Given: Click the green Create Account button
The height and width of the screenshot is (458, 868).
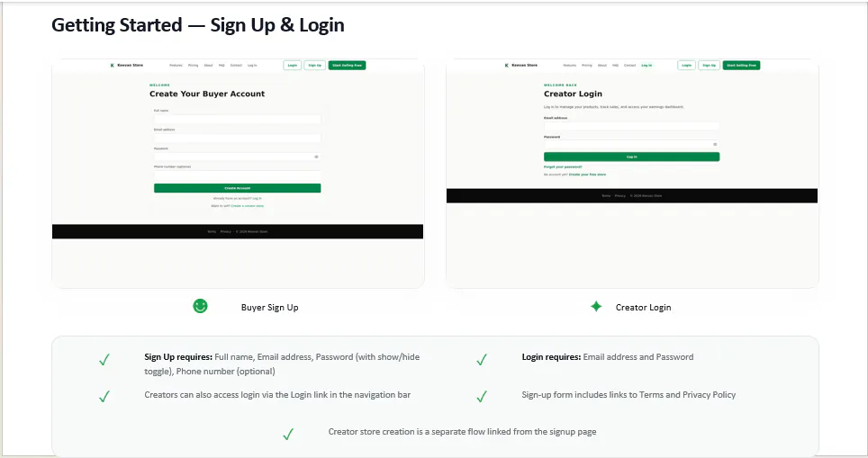Looking at the screenshot, I should pos(238,188).
